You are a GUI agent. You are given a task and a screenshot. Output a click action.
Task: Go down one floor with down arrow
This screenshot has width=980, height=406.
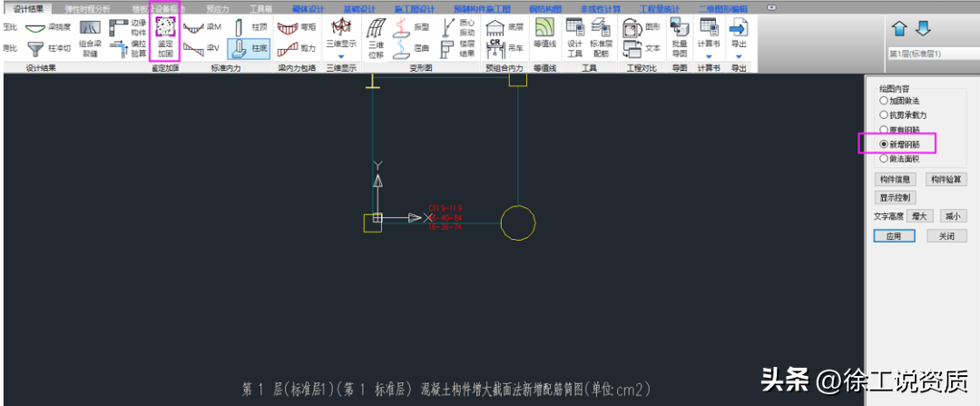coord(924,28)
